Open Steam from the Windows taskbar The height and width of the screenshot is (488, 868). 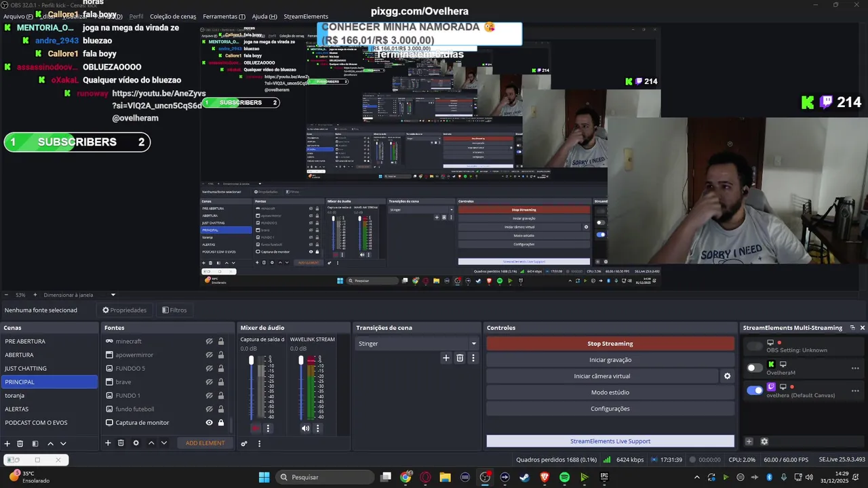coord(524,477)
